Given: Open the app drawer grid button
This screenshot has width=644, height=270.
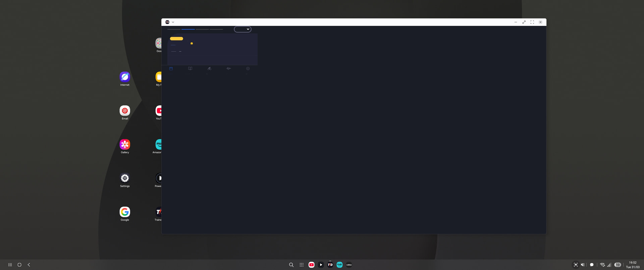Looking at the screenshot, I should tap(302, 265).
